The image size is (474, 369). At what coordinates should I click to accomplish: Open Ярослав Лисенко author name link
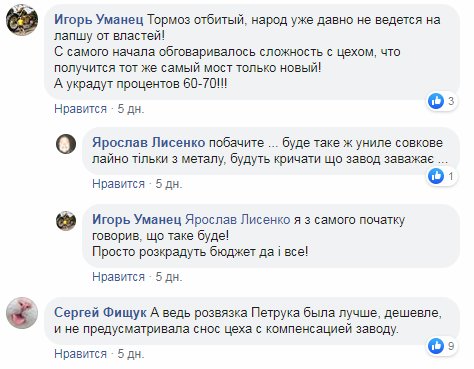(x=149, y=143)
